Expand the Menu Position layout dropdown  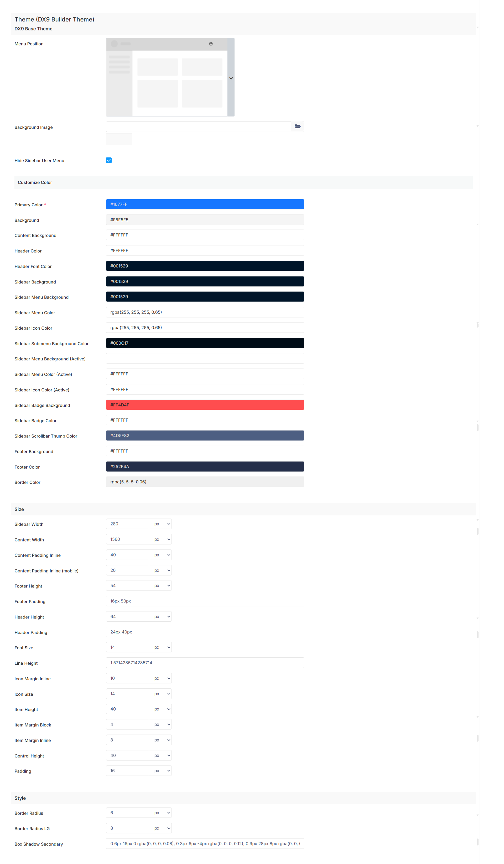(231, 78)
